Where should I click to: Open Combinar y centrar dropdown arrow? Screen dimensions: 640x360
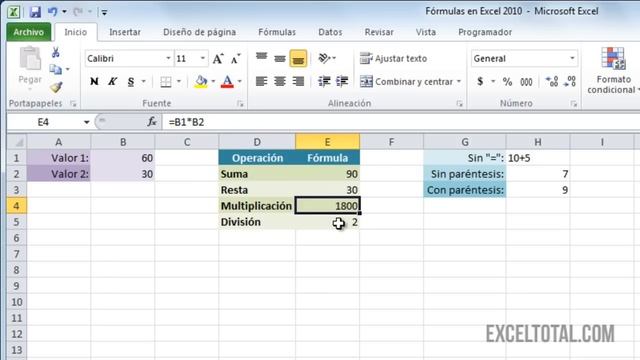[x=459, y=82]
